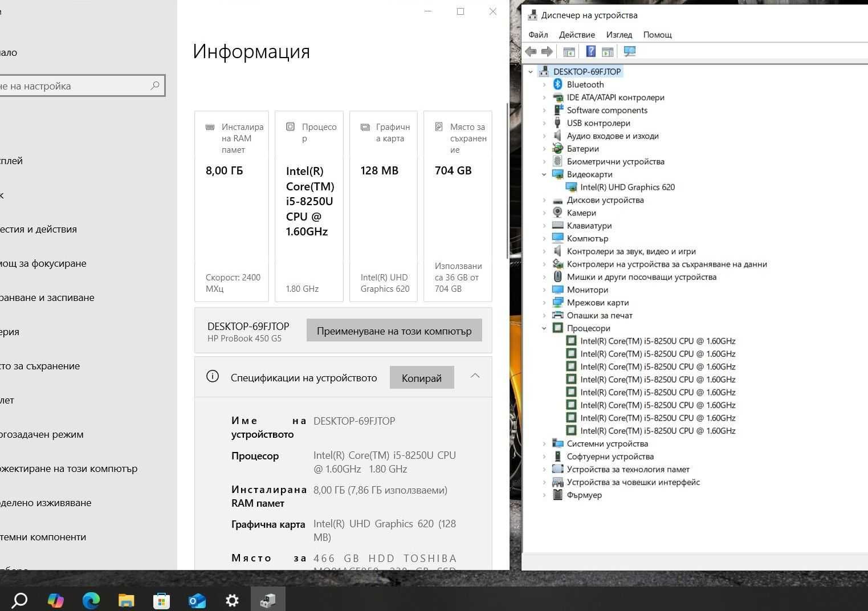Click the Settings window vertical scrollbar
The height and width of the screenshot is (611, 868).
(507, 180)
